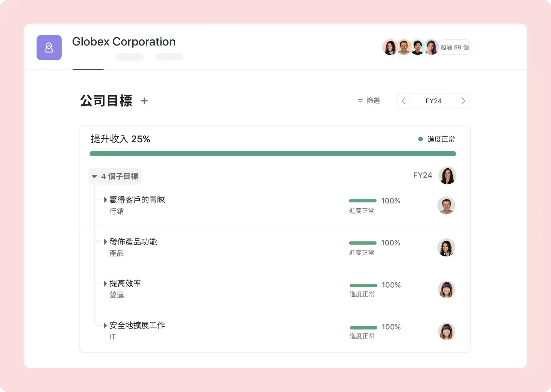Open the owner avatar for 提高效率
Screen dimensions: 551x392
[447, 289]
